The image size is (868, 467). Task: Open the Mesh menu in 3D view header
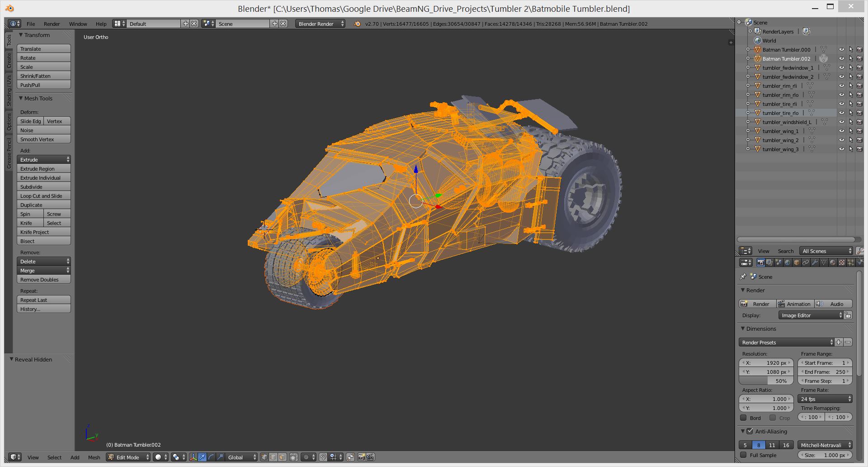click(x=94, y=457)
